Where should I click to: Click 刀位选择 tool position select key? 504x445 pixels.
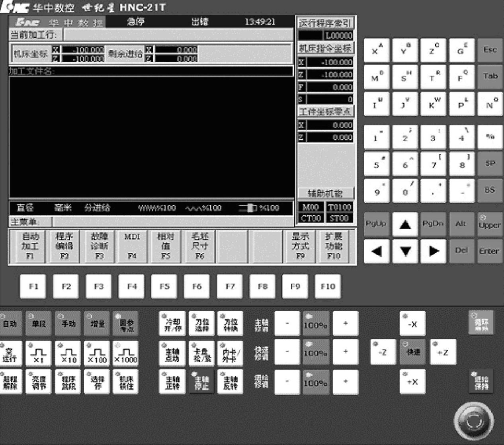coord(201,324)
